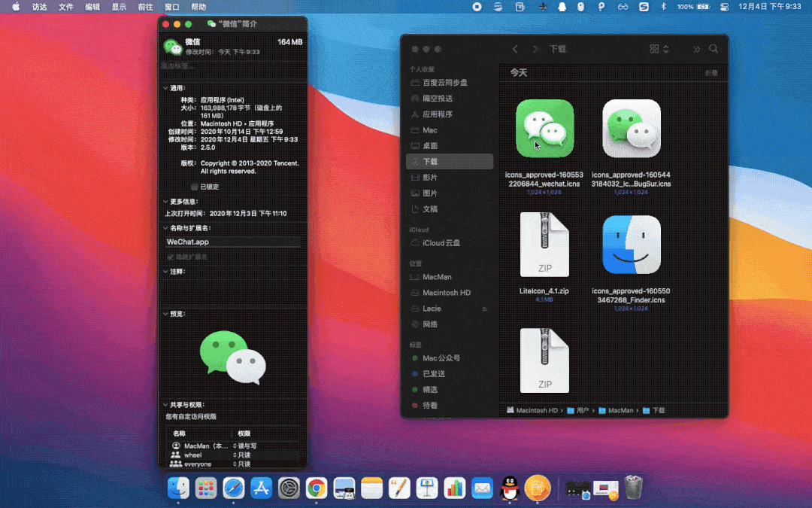
Task: Click the Bluetooth menu bar icon
Action: coord(663,7)
